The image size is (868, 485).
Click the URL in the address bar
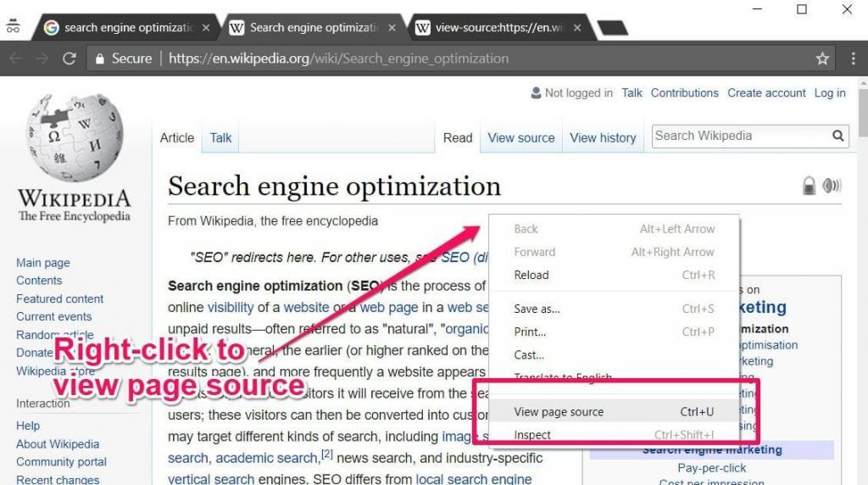[x=338, y=59]
